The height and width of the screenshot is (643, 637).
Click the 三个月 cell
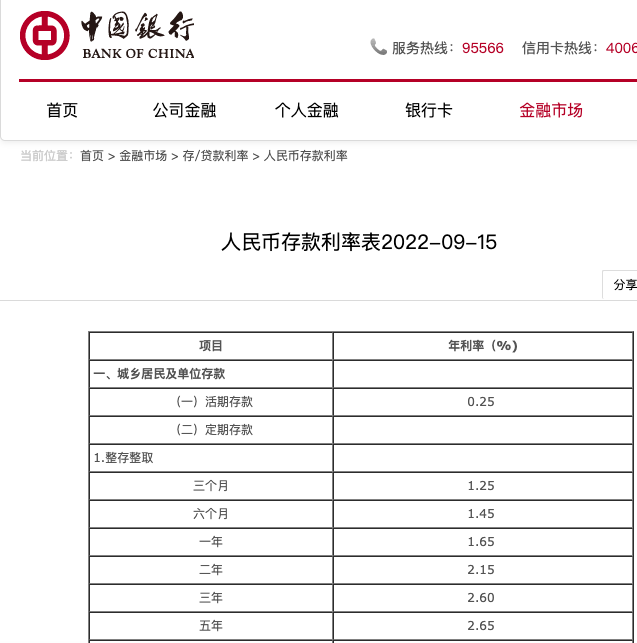pos(211,486)
